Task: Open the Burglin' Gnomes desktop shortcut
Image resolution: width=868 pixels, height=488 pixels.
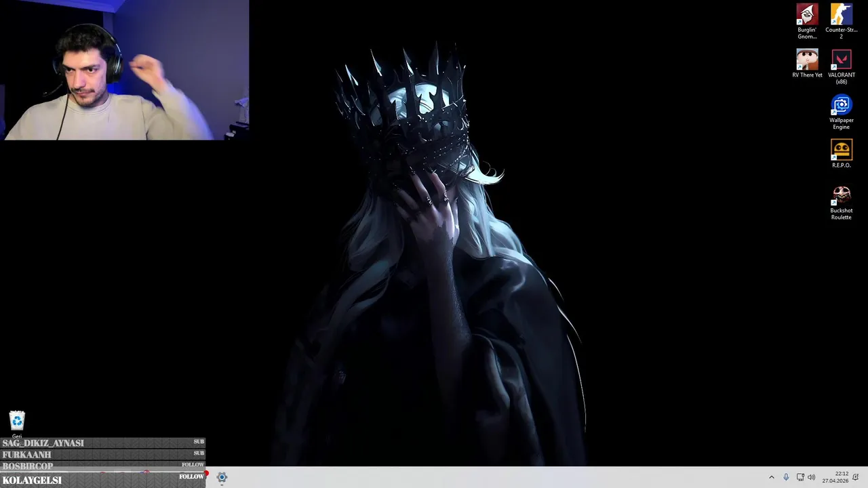Action: pyautogui.click(x=807, y=22)
